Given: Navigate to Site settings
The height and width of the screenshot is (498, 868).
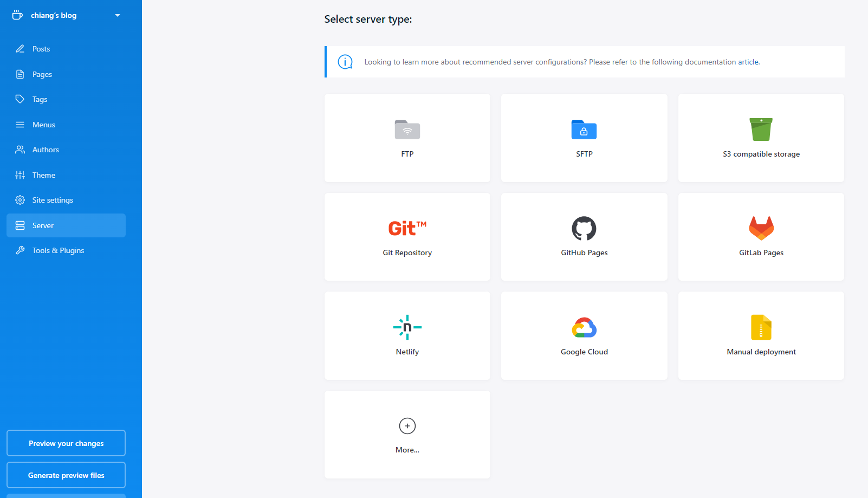Looking at the screenshot, I should tap(53, 200).
